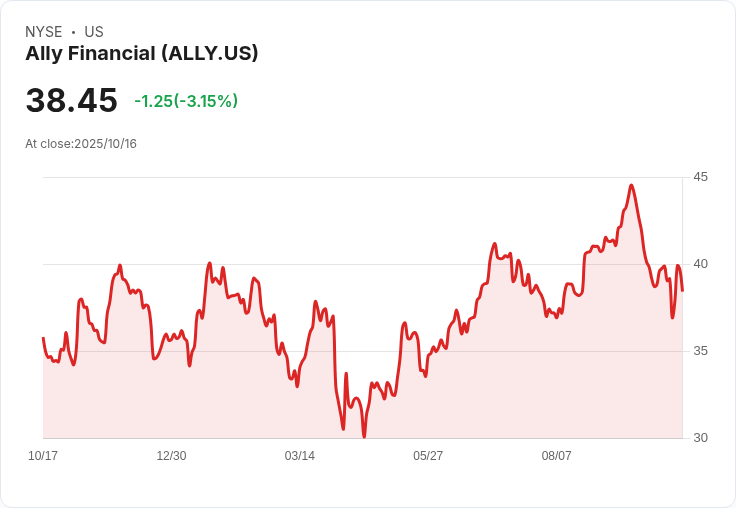Select the 10/17 date axis label
The image size is (736, 508).
[x=43, y=455]
